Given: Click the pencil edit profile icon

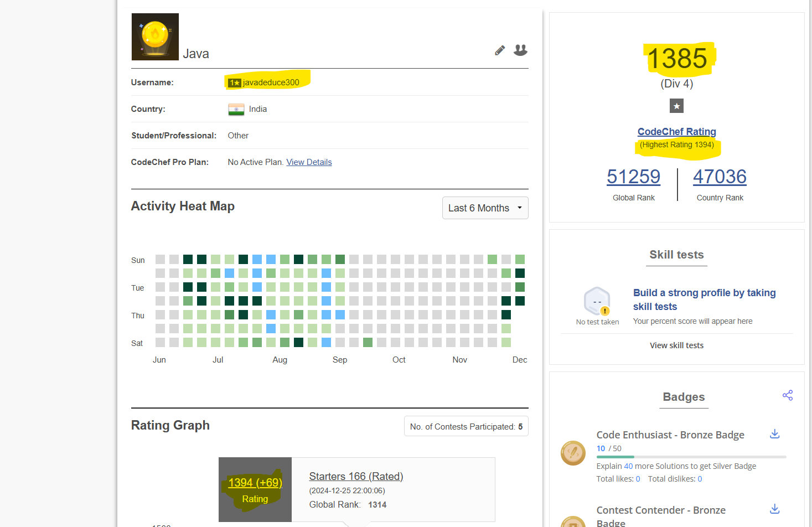Looking at the screenshot, I should [500, 50].
